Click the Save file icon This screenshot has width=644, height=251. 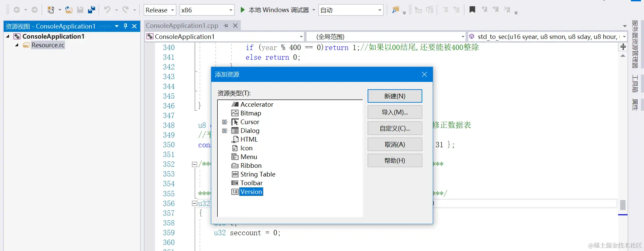click(x=80, y=10)
